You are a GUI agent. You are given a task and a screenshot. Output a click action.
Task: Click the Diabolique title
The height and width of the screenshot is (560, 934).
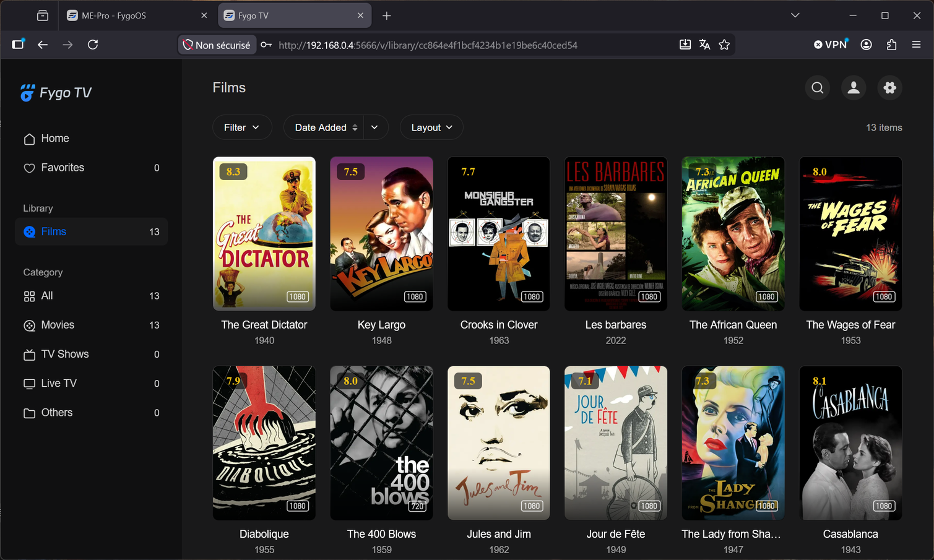264,534
